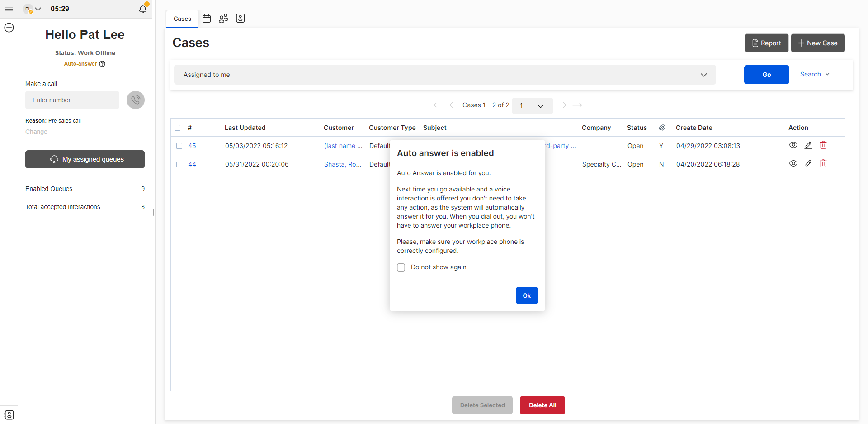Open customer '(last name ...' link
868x424 pixels.
tap(343, 146)
